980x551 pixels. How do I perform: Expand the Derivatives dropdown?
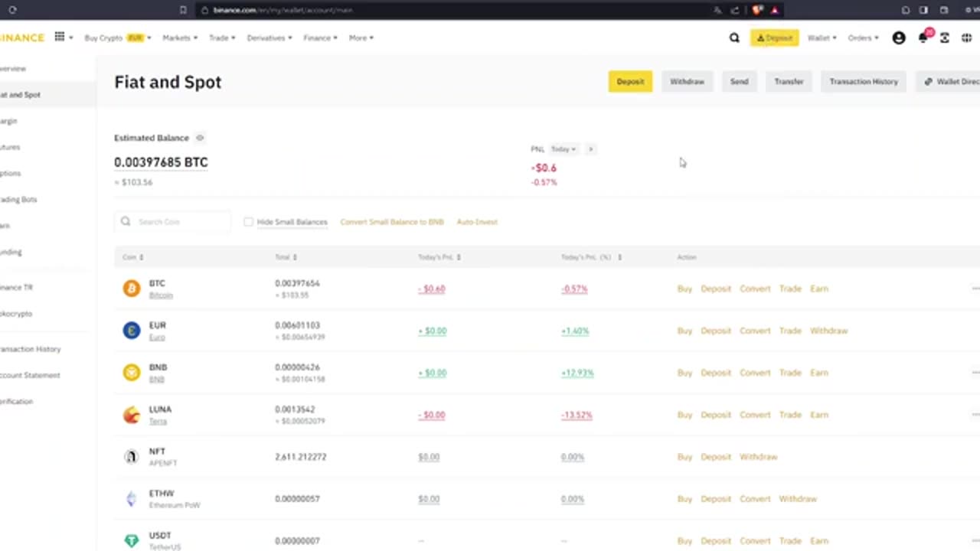coord(269,37)
